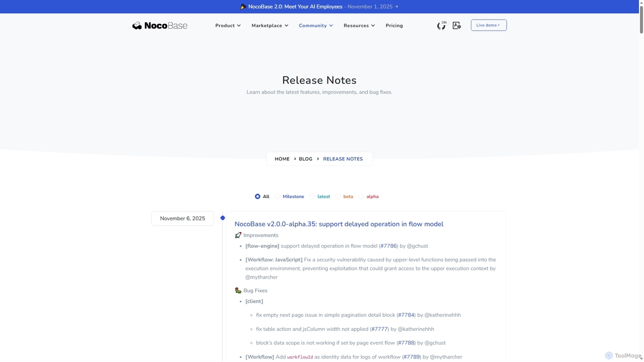Screen dimensions: 644x362
Task: Expand the Resources menu
Action: point(359,26)
